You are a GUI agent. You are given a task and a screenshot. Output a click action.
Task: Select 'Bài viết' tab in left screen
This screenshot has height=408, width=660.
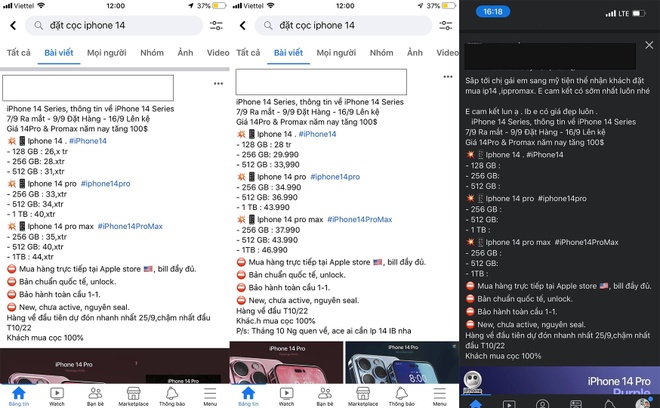pos(59,53)
